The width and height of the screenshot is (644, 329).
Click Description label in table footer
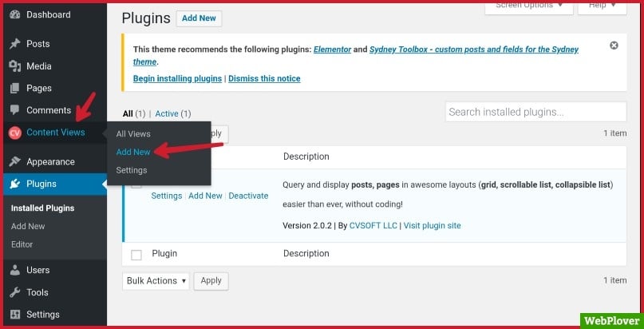[x=306, y=253]
